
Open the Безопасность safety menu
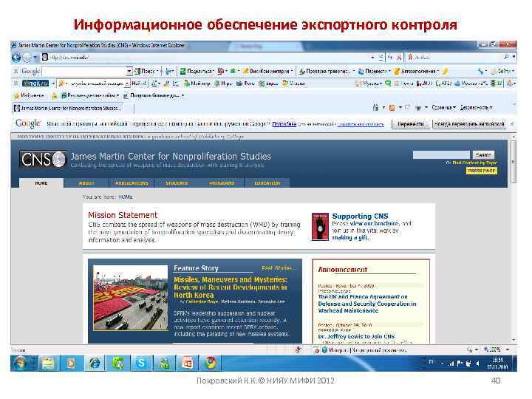pyautogui.click(x=476, y=108)
